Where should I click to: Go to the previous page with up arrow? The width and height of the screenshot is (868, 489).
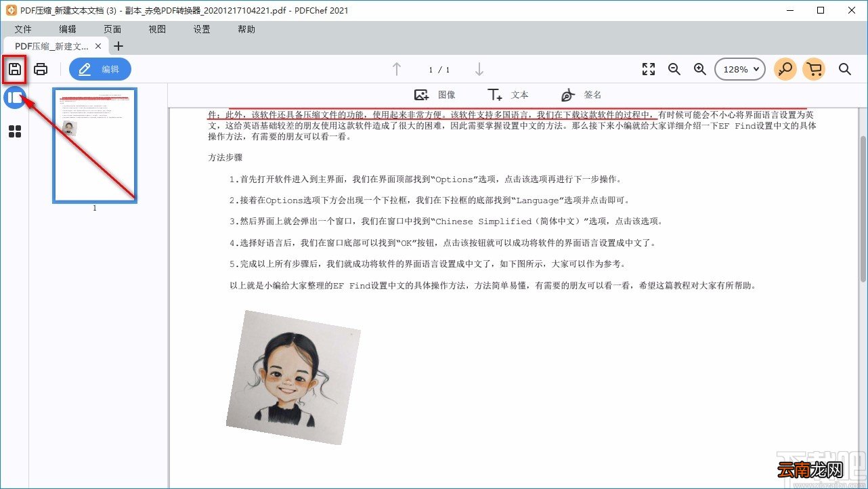click(397, 69)
